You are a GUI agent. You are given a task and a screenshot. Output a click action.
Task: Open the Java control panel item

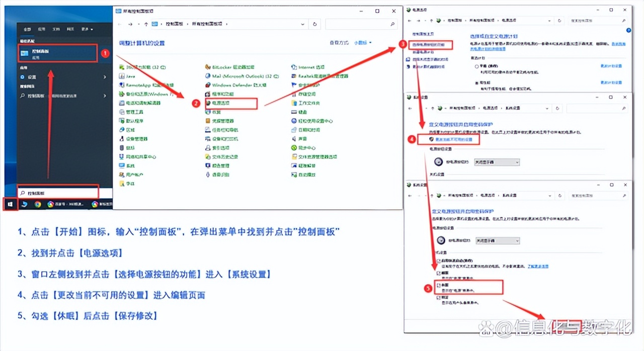click(x=130, y=76)
